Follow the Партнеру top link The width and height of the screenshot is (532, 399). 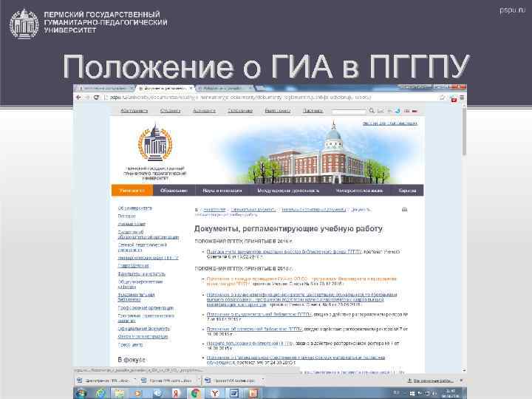(x=313, y=111)
